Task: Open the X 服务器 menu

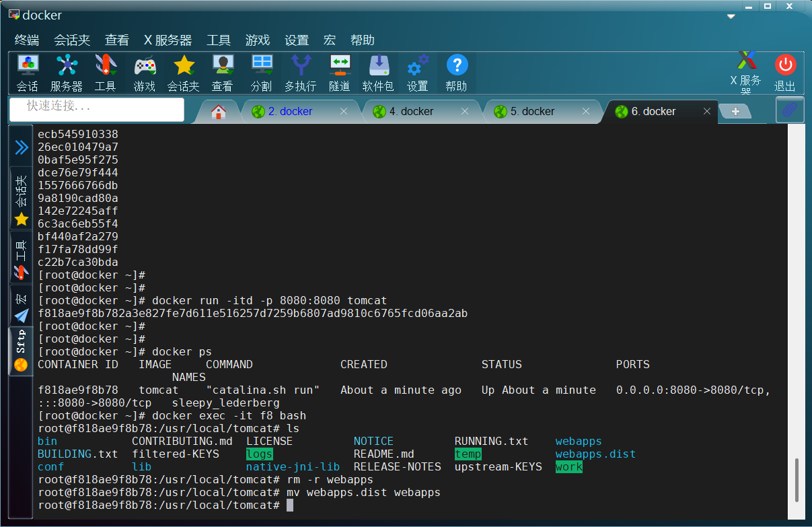Action: click(168, 40)
